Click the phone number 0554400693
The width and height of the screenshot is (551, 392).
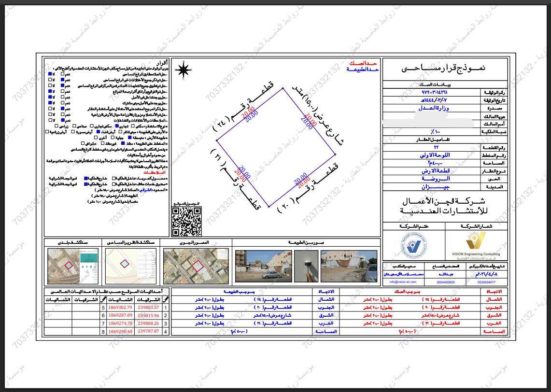point(446,282)
